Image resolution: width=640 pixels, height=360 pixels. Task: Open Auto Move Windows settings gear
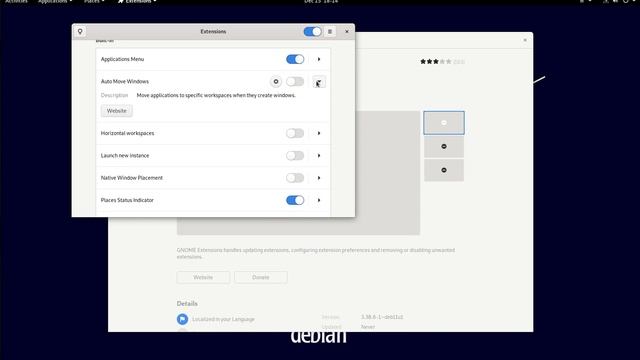276,82
